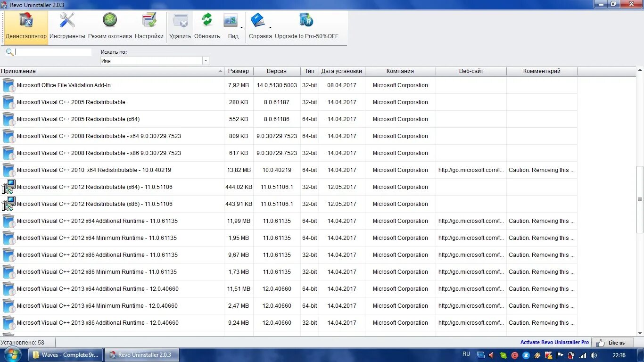Open the Деинсталлятор toolbar button

point(26,27)
